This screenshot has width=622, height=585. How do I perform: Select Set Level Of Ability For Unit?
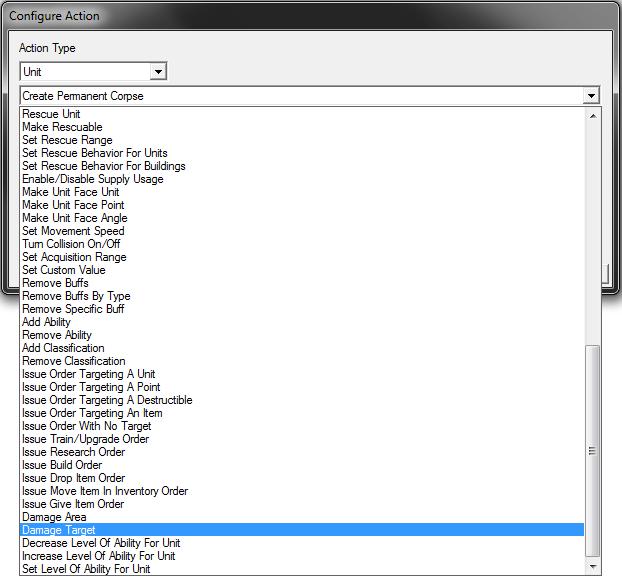pyautogui.click(x=302, y=569)
